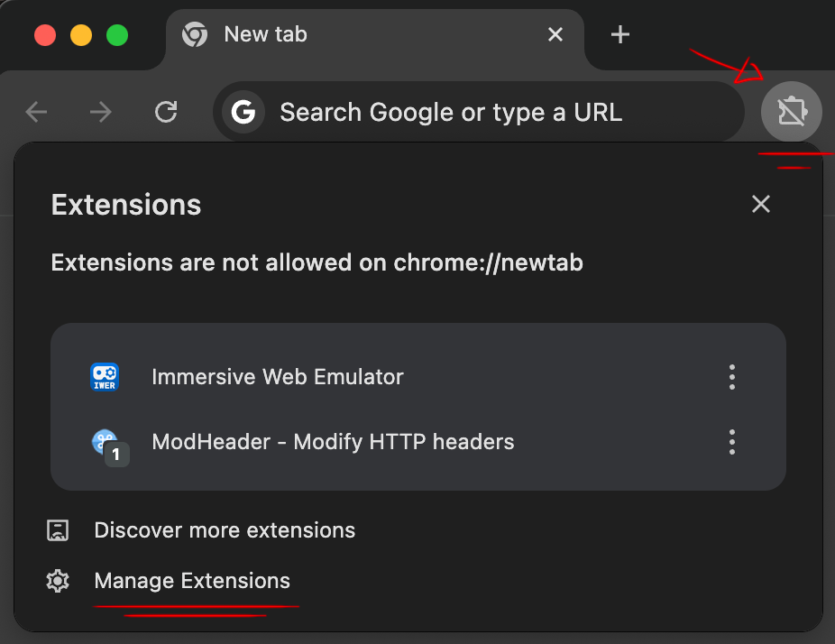The image size is (835, 644).
Task: Click the gear icon beside Manage Extensions
Action: 58,582
